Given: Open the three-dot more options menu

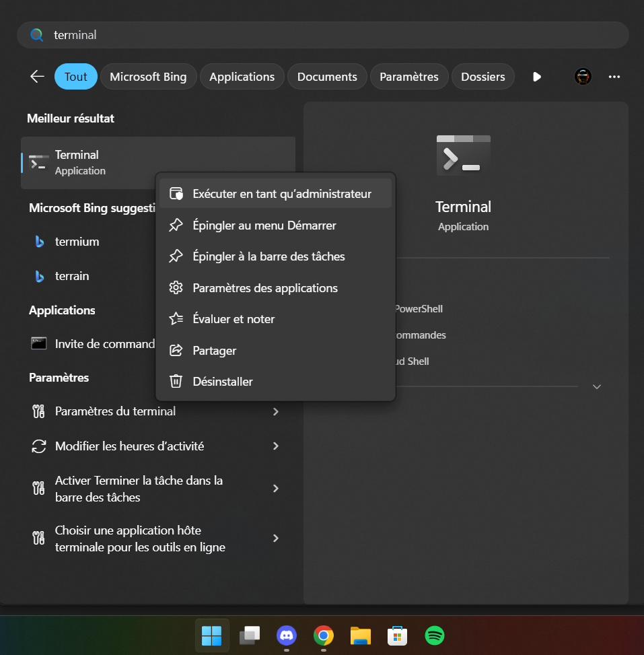Looking at the screenshot, I should click(x=614, y=77).
